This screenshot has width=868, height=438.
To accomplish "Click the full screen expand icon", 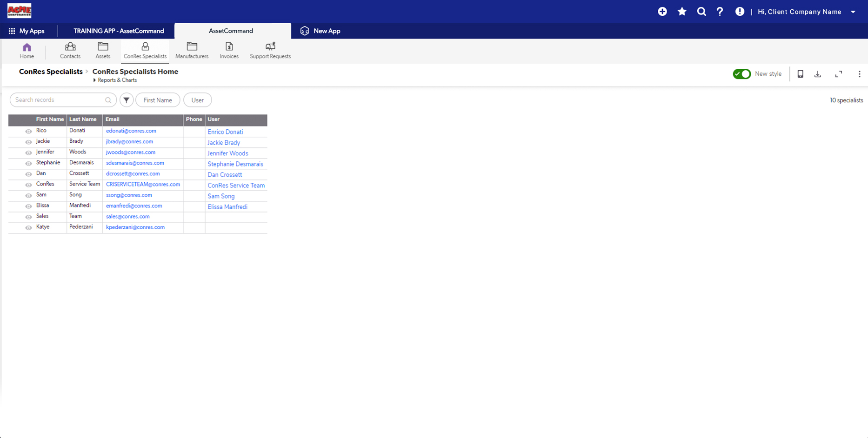I will pos(839,74).
